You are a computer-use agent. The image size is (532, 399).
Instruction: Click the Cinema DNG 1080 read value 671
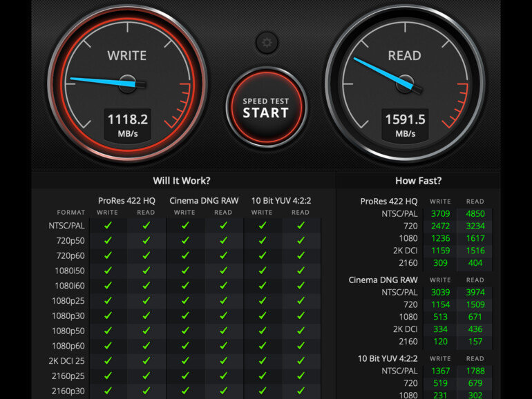pyautogui.click(x=475, y=317)
